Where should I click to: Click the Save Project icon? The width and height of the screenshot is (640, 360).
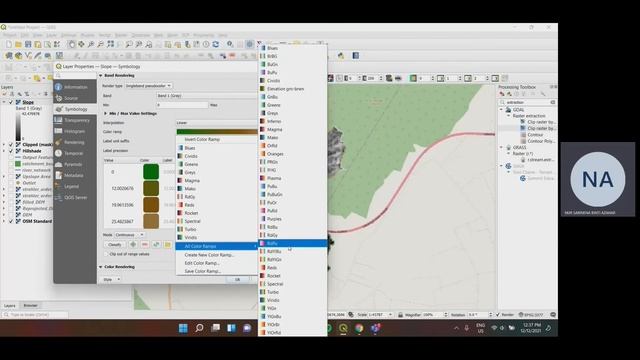click(28, 44)
